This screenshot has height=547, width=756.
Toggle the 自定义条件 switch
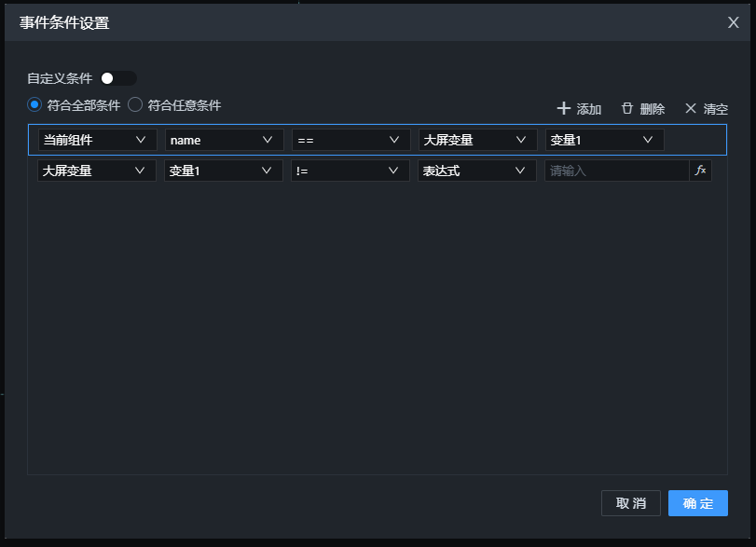pyautogui.click(x=118, y=78)
